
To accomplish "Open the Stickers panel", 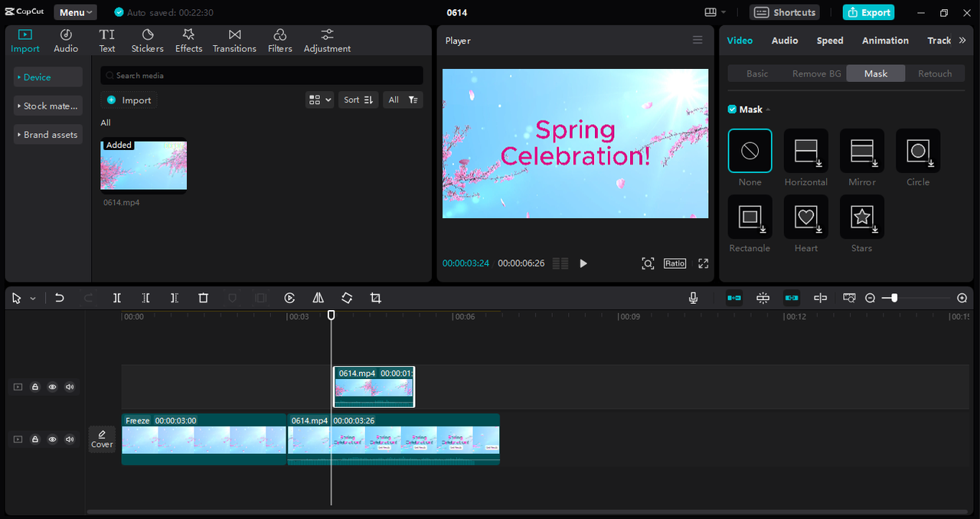I will point(147,41).
